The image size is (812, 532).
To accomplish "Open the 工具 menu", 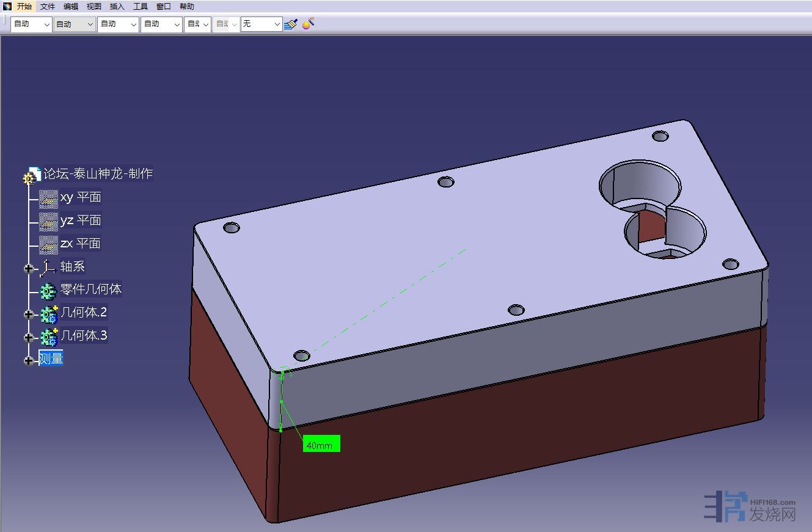I will tap(141, 6).
